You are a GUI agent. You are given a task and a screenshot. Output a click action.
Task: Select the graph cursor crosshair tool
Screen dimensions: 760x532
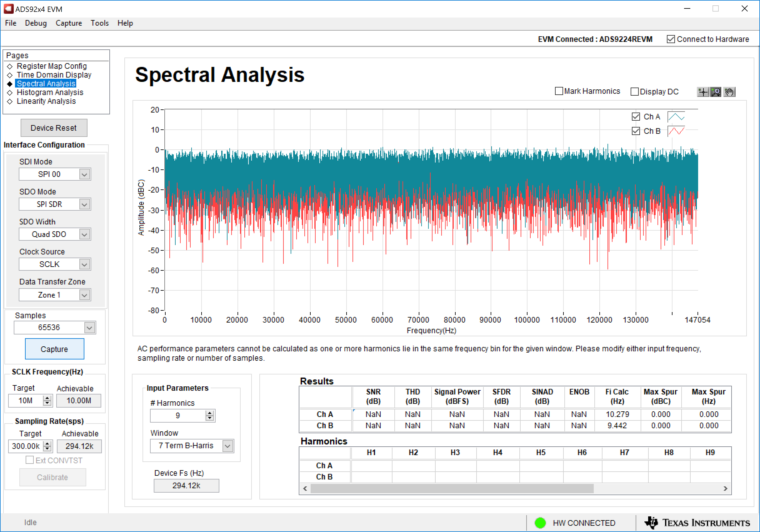pyautogui.click(x=702, y=92)
